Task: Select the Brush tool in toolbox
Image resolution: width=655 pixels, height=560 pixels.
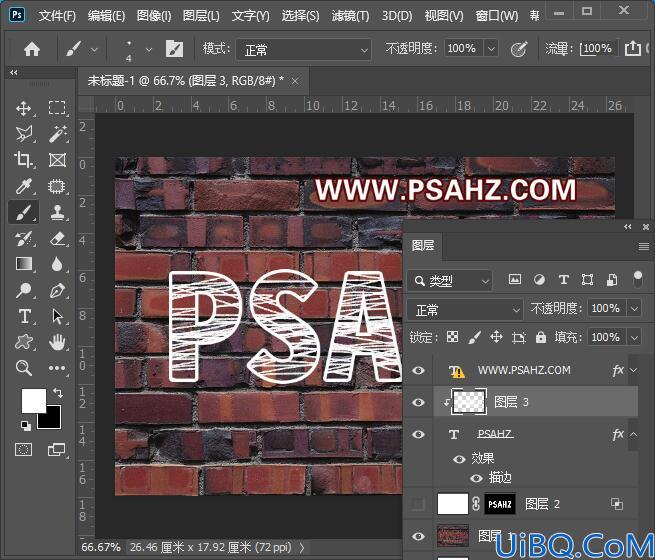Action: [24, 212]
